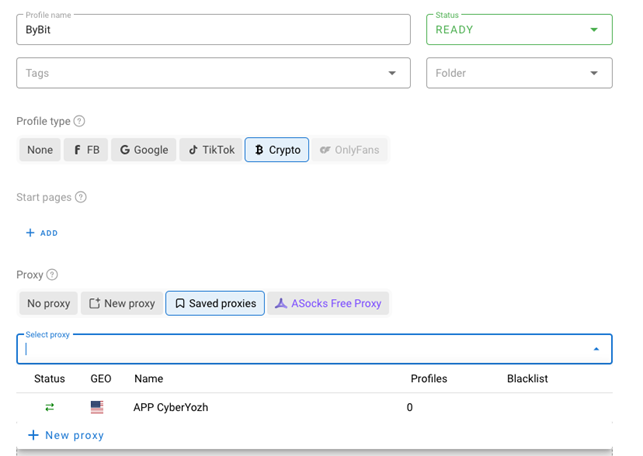Open the Status READY dropdown
This screenshot has height=456, width=643.
pos(519,30)
